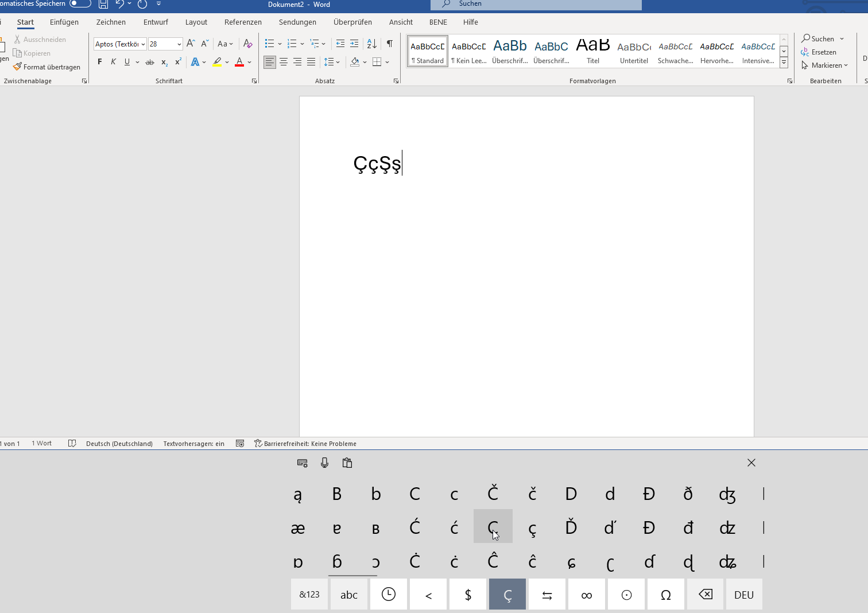Toggle underline formatting
Viewport: 868px width, 613px height.
pos(127,62)
